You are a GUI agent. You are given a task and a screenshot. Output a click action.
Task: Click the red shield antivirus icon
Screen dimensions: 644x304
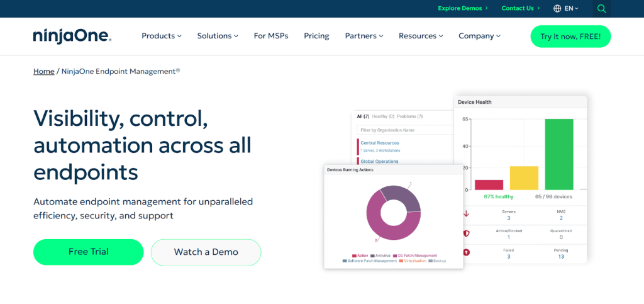[x=466, y=234]
